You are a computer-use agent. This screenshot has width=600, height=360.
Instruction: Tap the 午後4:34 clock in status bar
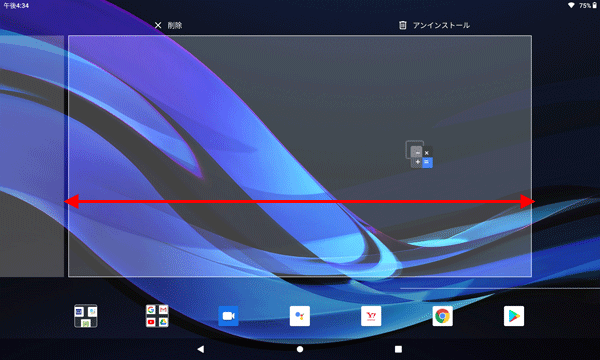[x=16, y=5]
